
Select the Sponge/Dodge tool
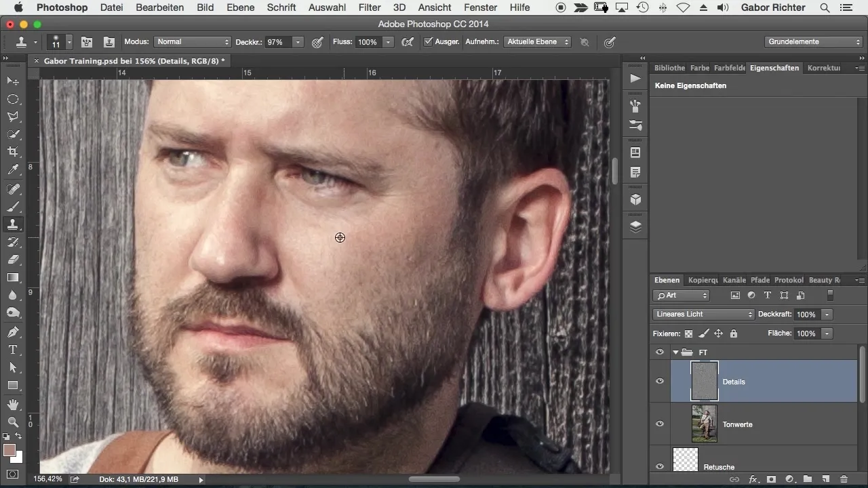click(13, 312)
